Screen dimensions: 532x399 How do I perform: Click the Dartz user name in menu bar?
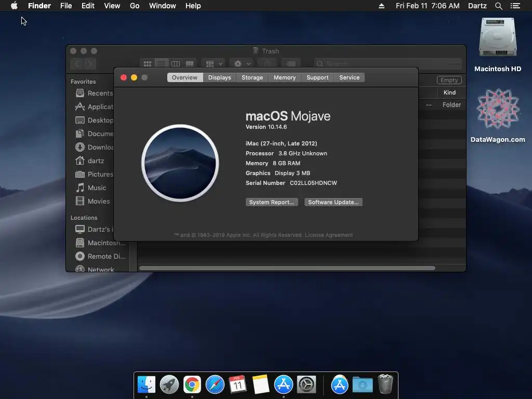[477, 6]
